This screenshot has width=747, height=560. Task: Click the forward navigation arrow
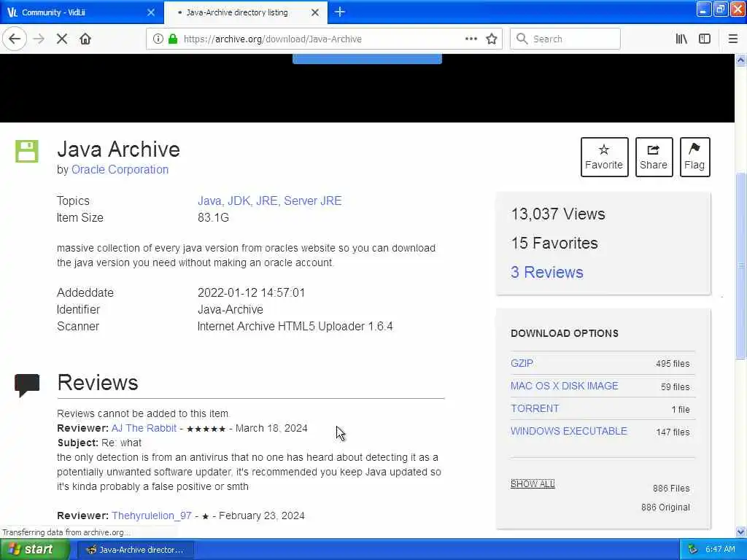click(x=39, y=39)
